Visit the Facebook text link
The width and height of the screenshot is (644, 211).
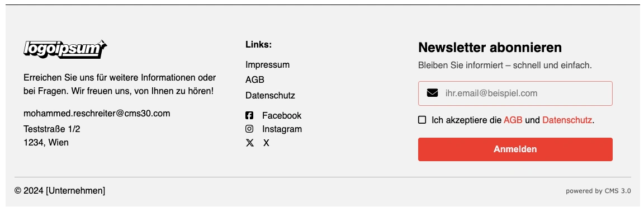click(x=282, y=116)
